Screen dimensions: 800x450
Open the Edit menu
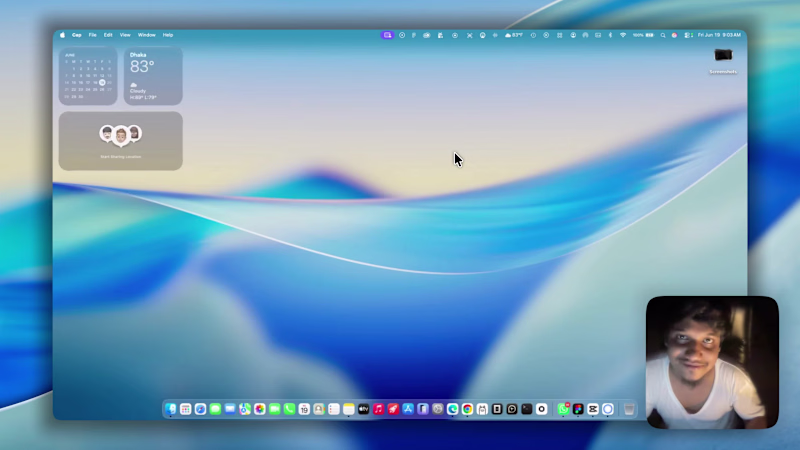108,35
